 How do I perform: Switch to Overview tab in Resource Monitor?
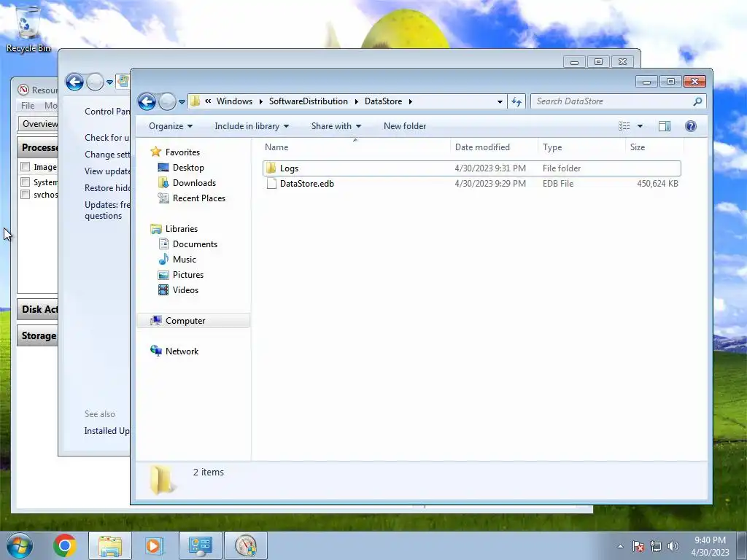click(x=39, y=124)
